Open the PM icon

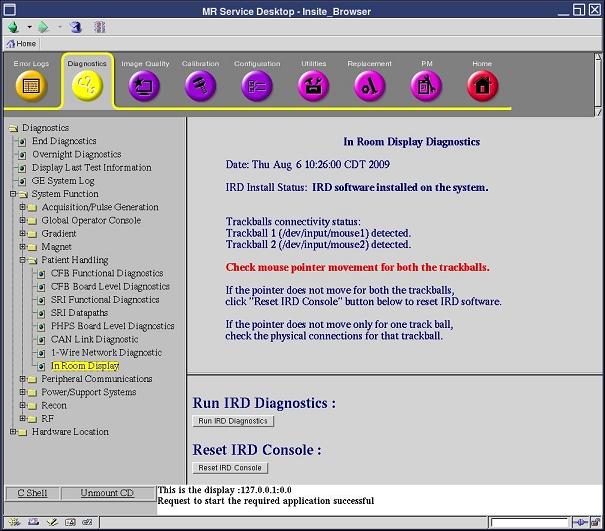(426, 85)
